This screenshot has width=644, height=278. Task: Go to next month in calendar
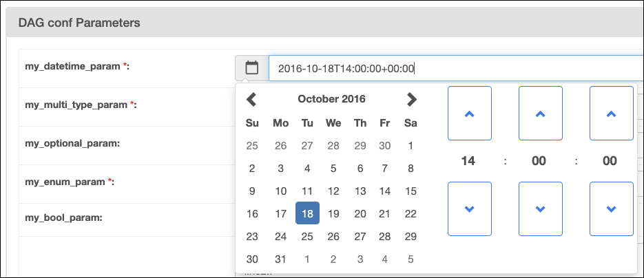(x=411, y=99)
